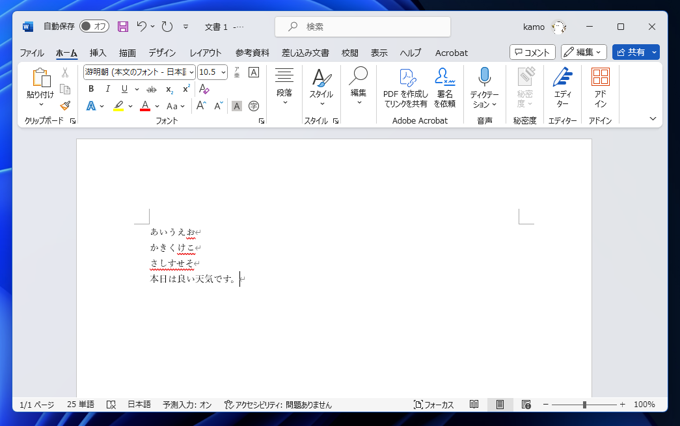The image size is (680, 426).
Task: Click the Text Effects blue A icon
Action: pyautogui.click(x=91, y=106)
